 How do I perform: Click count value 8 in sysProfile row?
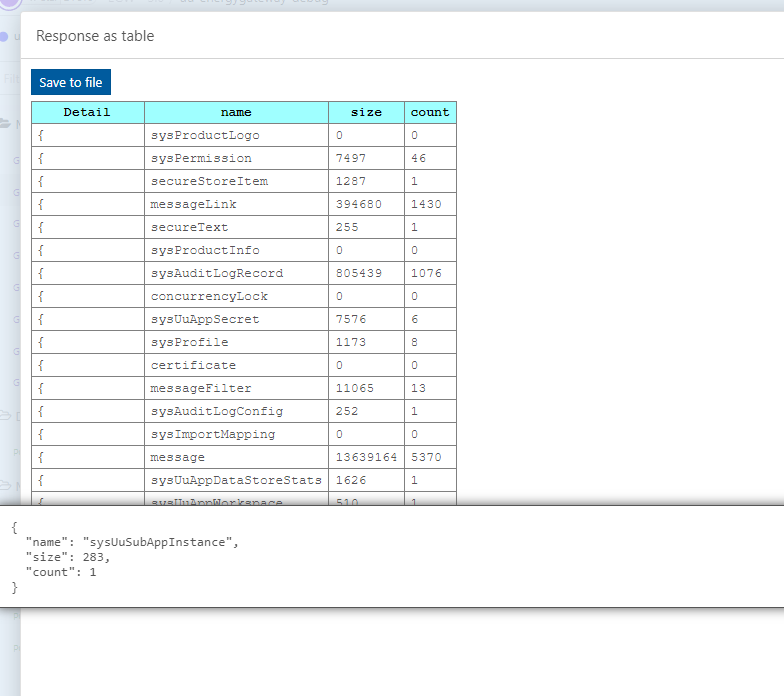414,342
